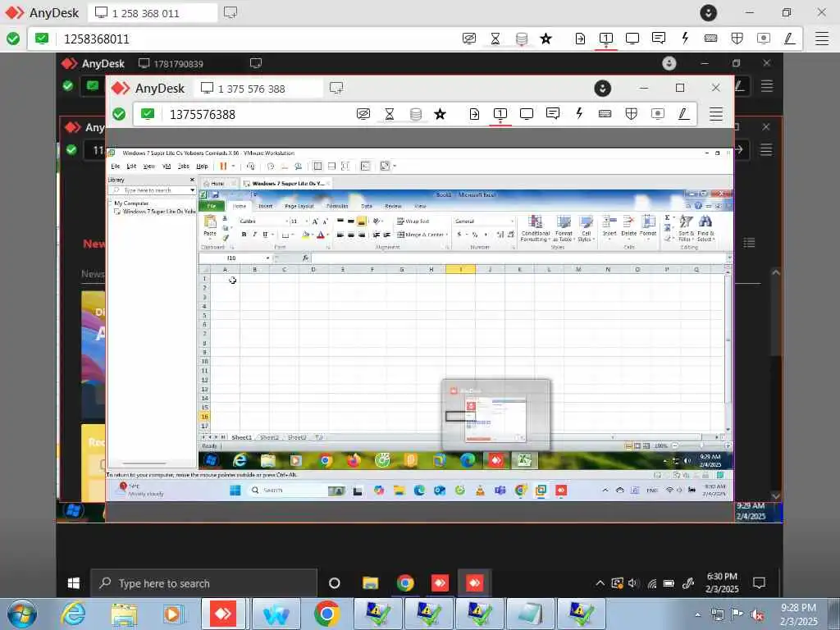Screen dimensions: 840x630
Task: Select the 1 258 368 011 session tab
Action: pyautogui.click(x=152, y=13)
